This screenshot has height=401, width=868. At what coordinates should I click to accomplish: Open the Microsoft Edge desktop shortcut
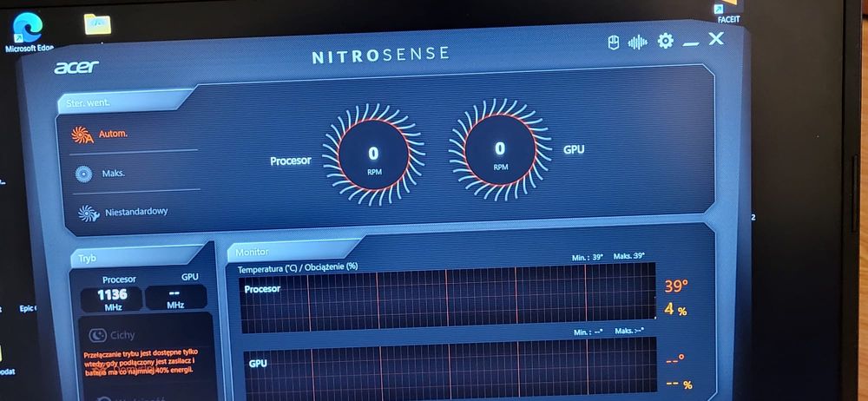(x=29, y=33)
